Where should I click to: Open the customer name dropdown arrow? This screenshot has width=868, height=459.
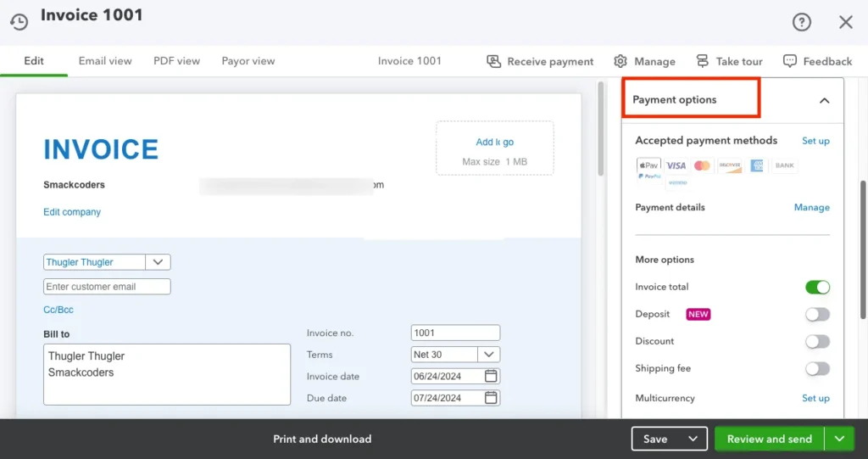point(158,261)
